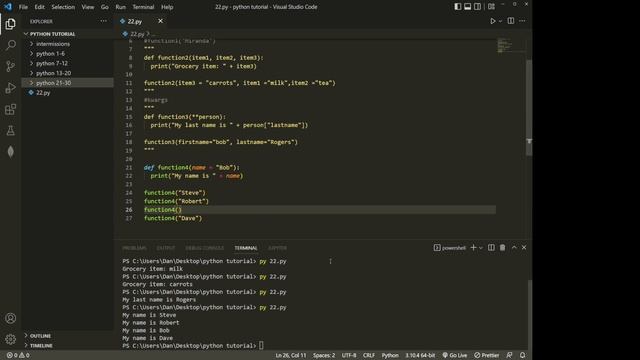This screenshot has width=640, height=360.
Task: Maximize the panel with up chevron
Action: pyautogui.click(x=514, y=247)
